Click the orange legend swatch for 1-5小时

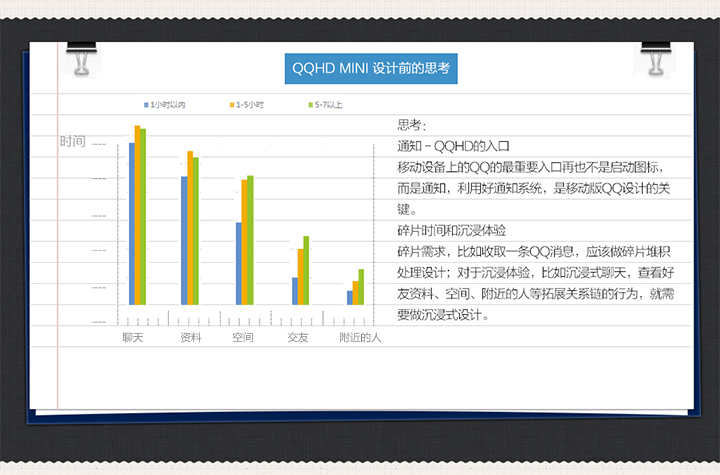(232, 105)
